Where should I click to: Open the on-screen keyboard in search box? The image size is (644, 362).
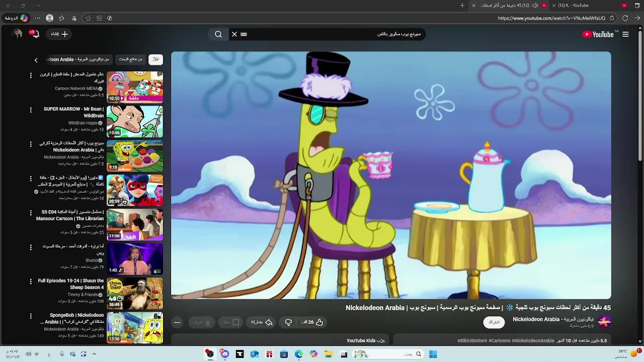244,34
